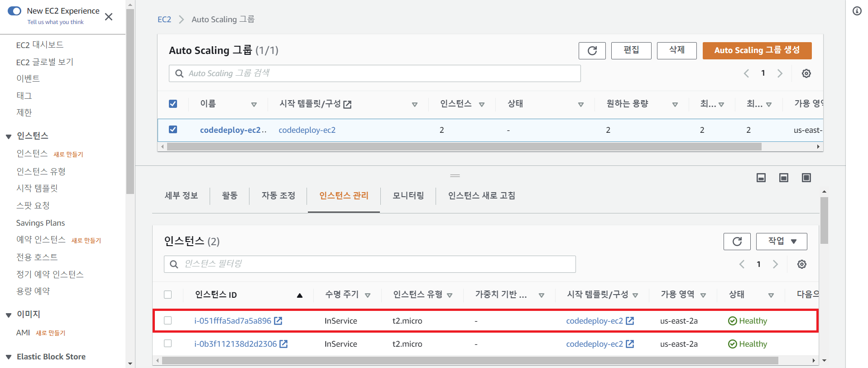This screenshot has height=368, width=868.
Task: Sort instances by 인스턴스 유형 column arrow
Action: pyautogui.click(x=450, y=295)
